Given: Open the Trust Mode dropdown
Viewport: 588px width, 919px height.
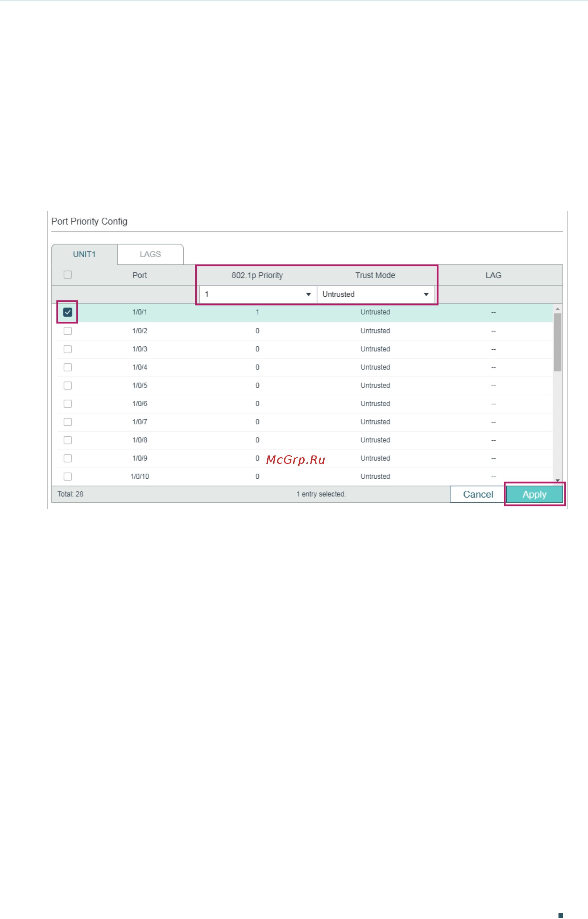Looking at the screenshot, I should [x=376, y=294].
